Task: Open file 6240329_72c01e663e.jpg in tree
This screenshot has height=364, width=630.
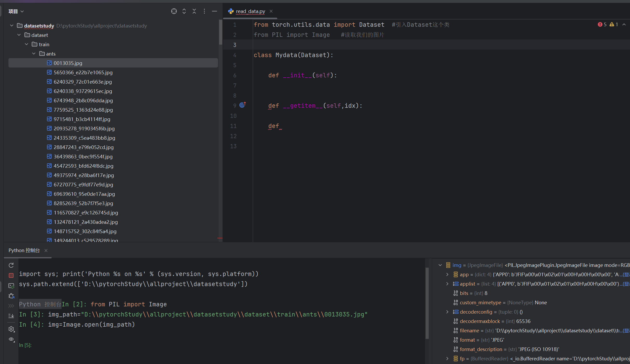Action: 83,82
